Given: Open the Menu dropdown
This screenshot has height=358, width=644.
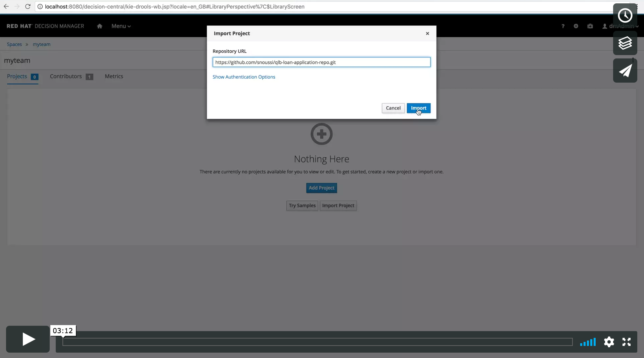Looking at the screenshot, I should point(121,26).
